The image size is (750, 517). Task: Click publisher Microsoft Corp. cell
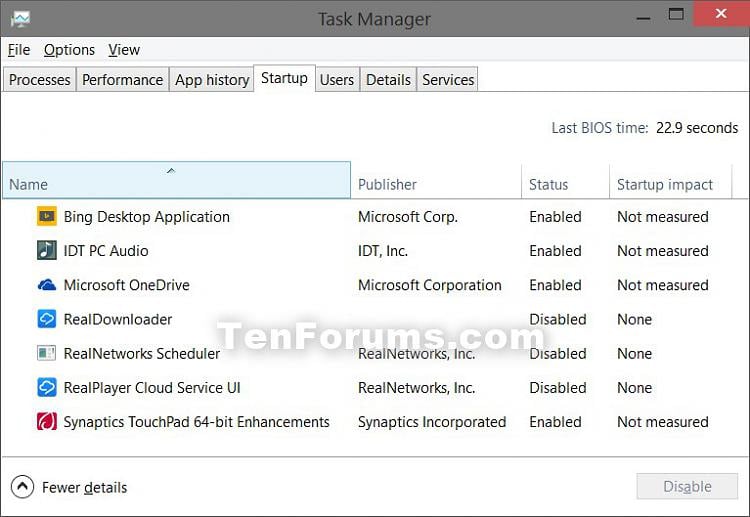(408, 217)
